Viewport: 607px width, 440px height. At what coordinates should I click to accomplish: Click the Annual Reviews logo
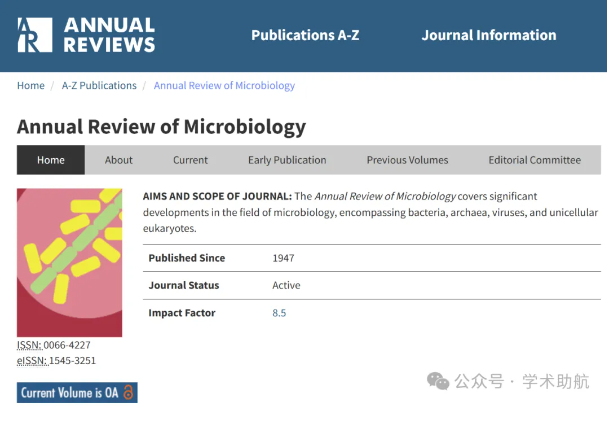86,35
